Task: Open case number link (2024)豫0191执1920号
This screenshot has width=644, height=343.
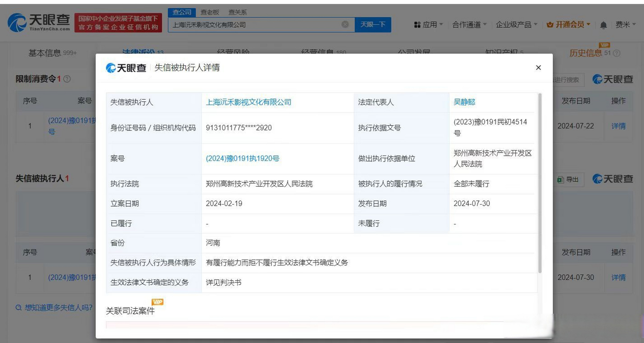Action: click(x=243, y=158)
